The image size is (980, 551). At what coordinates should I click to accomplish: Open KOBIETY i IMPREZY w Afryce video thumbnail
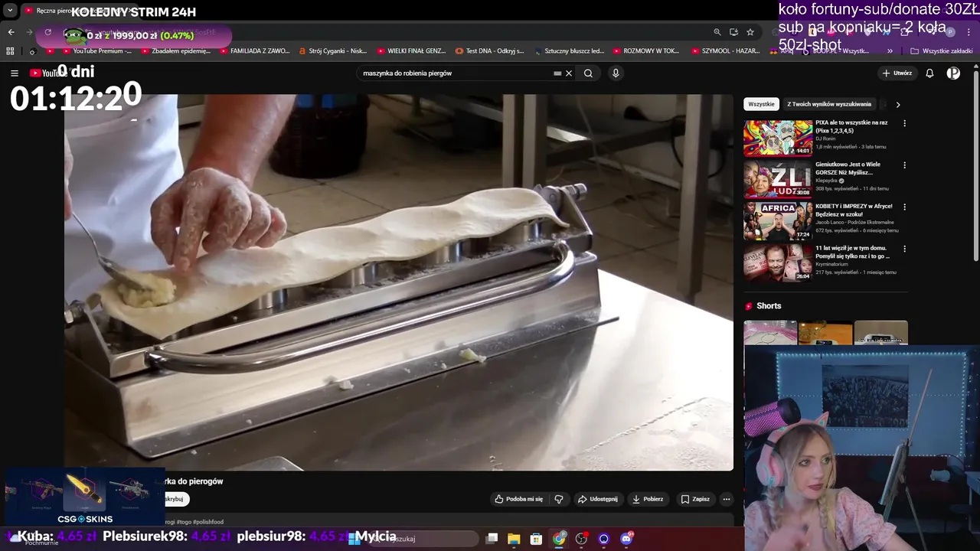click(x=778, y=221)
